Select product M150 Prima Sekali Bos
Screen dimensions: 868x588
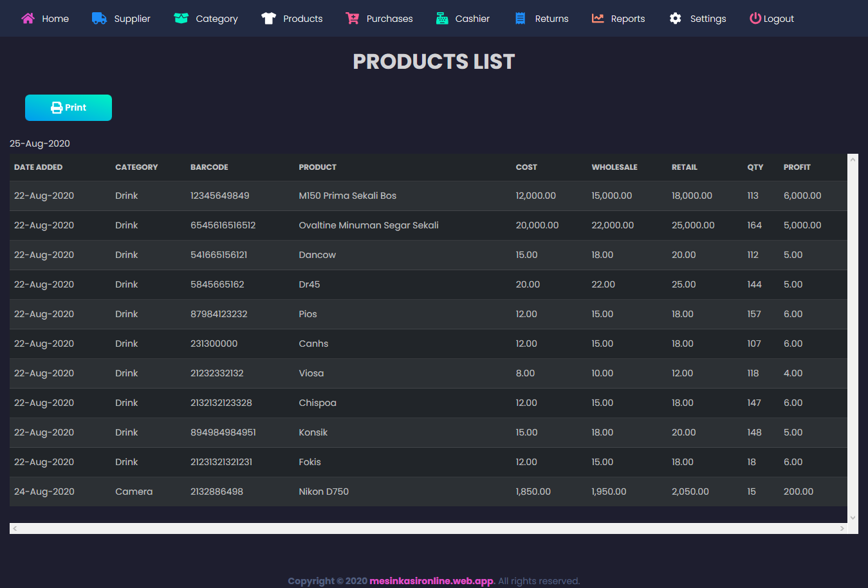(x=347, y=196)
